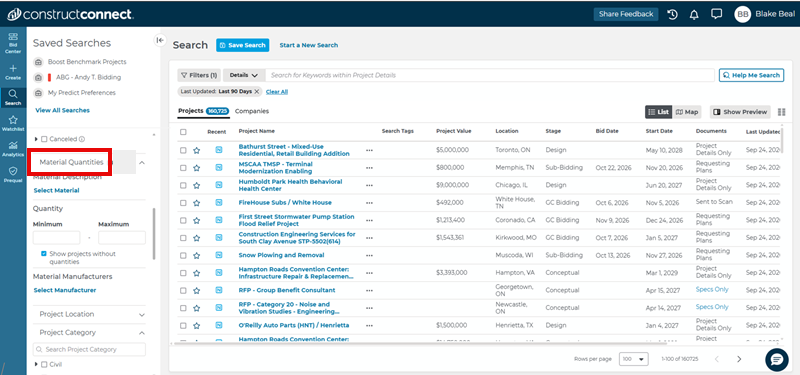
Task: Open the notifications bell
Action: (694, 14)
